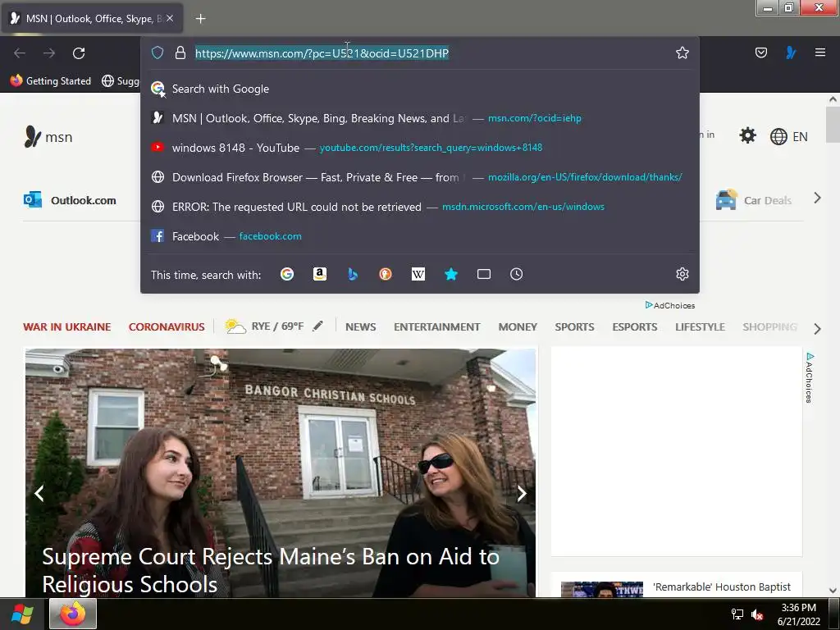840x630 pixels.
Task: Open the ENTERTAINMENT category
Action: click(x=436, y=326)
